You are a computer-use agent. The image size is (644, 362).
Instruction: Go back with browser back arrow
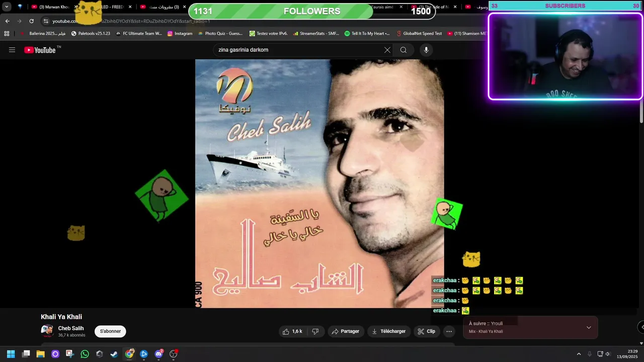tap(7, 21)
